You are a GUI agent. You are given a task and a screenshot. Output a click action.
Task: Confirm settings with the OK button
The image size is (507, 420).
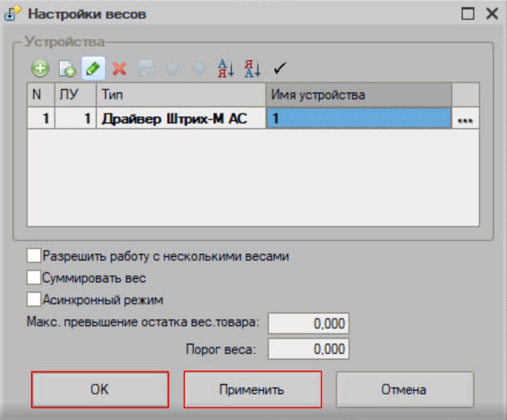pyautogui.click(x=100, y=389)
